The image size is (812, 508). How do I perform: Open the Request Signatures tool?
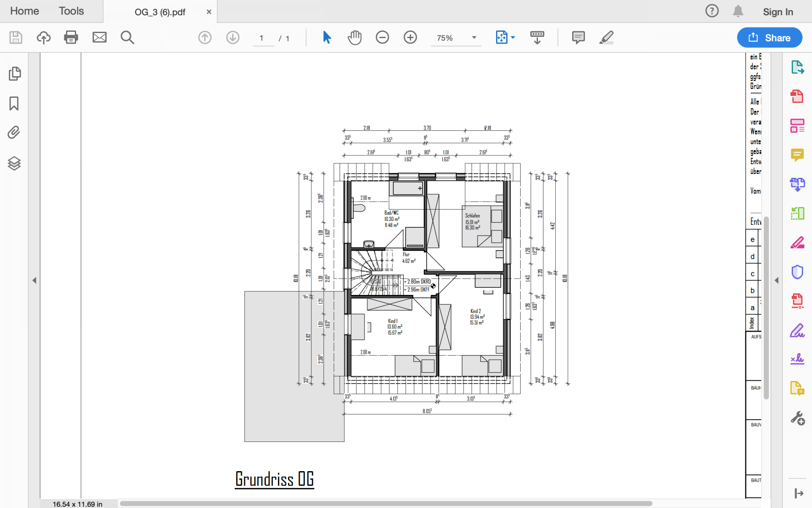[x=797, y=359]
